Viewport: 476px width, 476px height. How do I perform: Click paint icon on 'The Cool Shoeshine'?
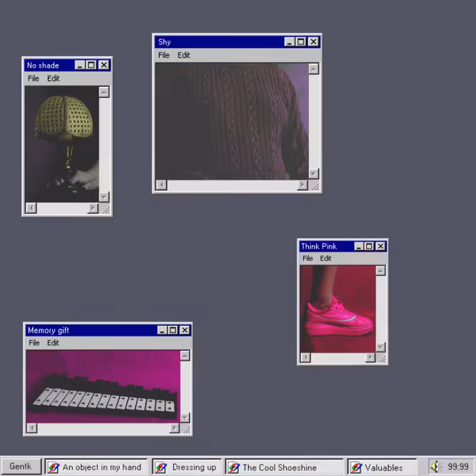click(x=234, y=468)
